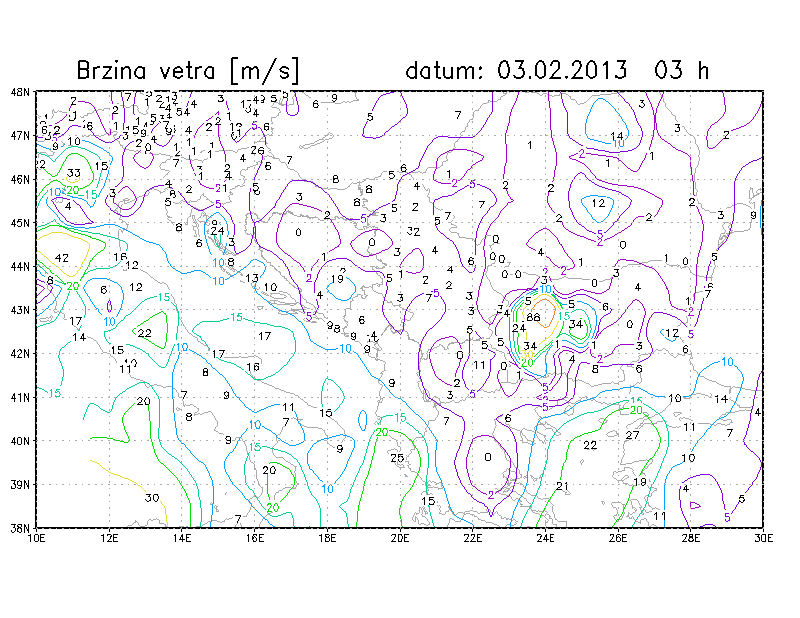Click the '42N' latitude axis label
The height and width of the screenshot is (618, 800).
[20, 354]
